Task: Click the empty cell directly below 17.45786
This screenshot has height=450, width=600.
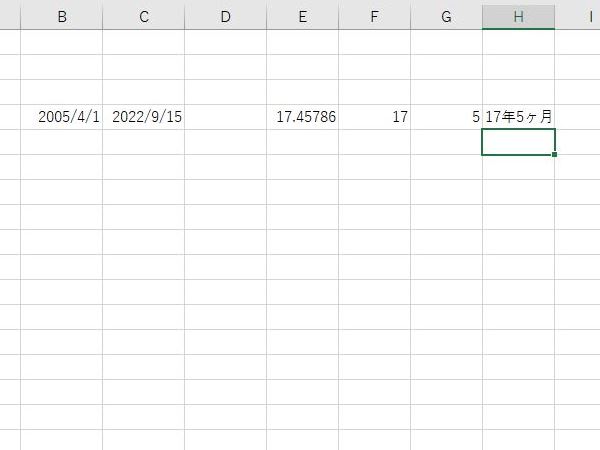Action: [x=302, y=142]
